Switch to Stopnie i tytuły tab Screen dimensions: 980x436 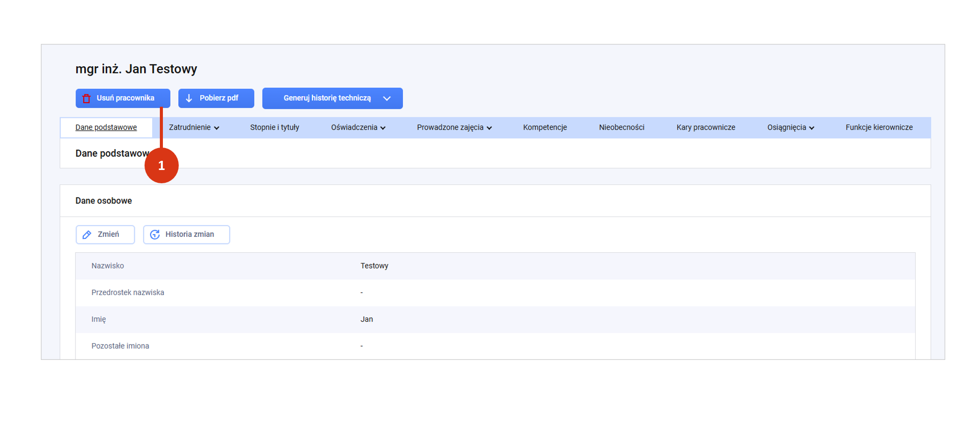275,128
